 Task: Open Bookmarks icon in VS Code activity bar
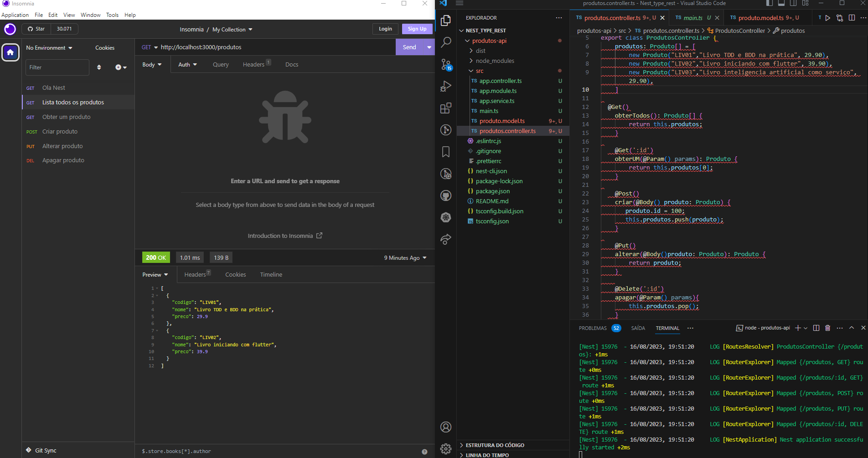[446, 152]
